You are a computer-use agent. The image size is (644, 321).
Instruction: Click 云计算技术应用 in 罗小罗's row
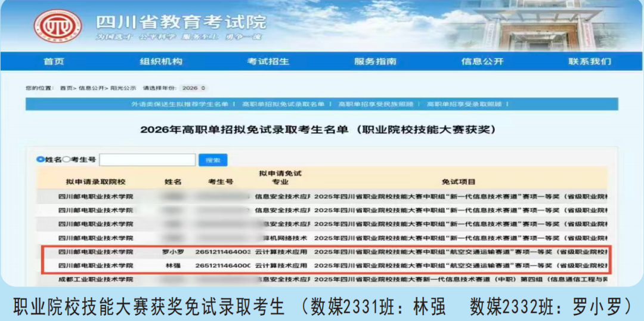tap(281, 252)
